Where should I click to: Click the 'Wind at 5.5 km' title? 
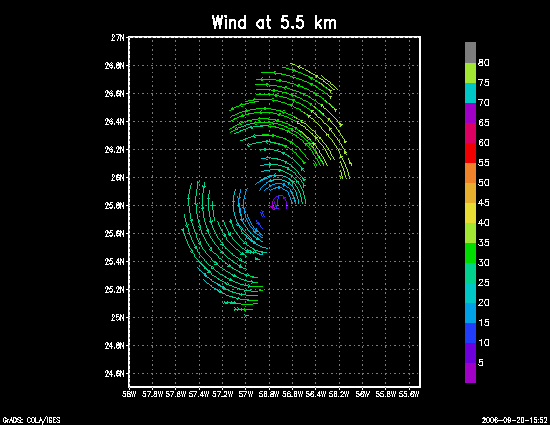[x=274, y=22]
